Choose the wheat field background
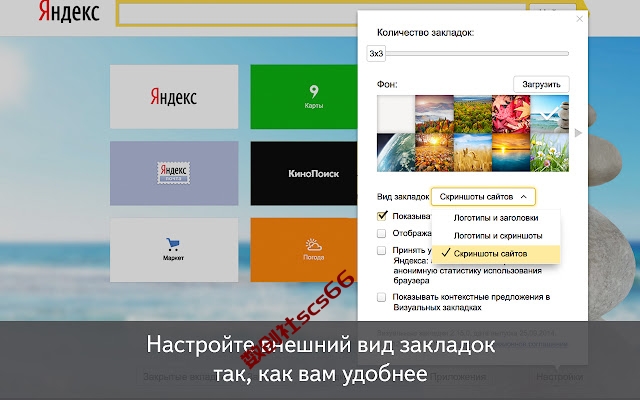 pos(473,152)
